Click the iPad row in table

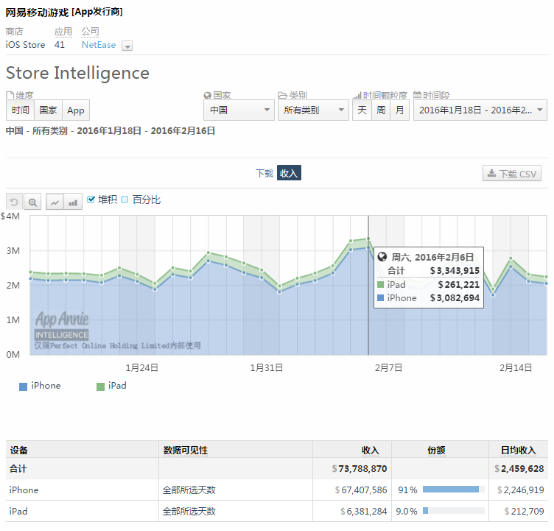coord(277,511)
